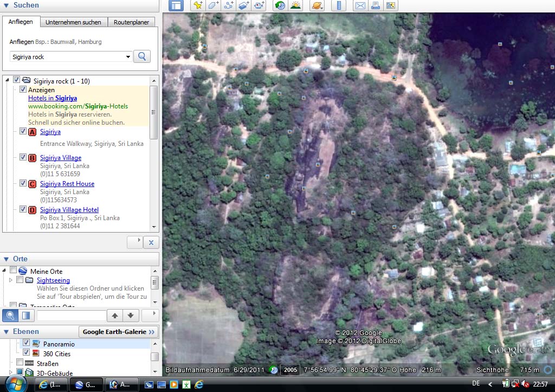This screenshot has height=392, width=555.
Task: Open the search history dropdown arrow
Action: (128, 56)
